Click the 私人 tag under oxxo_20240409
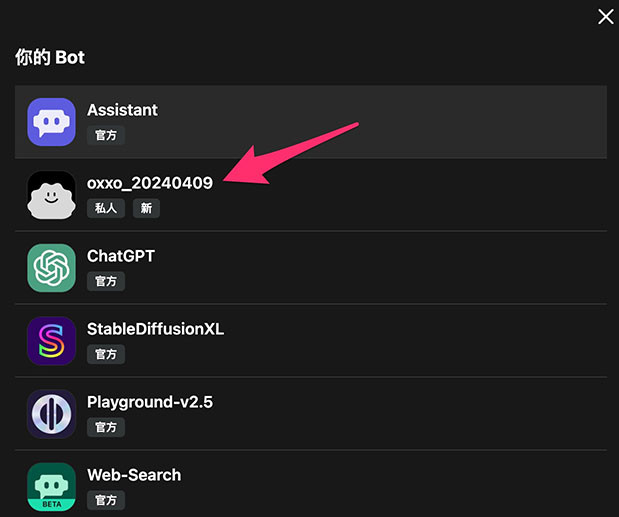 pos(106,208)
